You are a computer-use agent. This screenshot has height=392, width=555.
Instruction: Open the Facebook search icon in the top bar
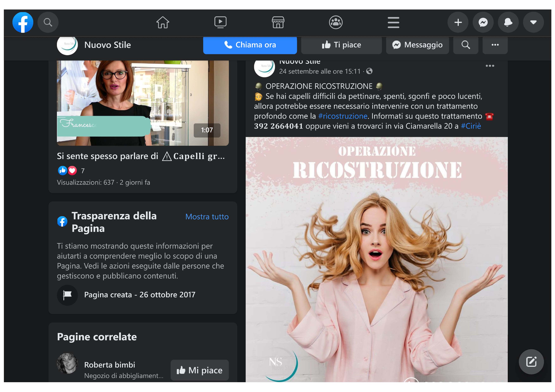(48, 22)
